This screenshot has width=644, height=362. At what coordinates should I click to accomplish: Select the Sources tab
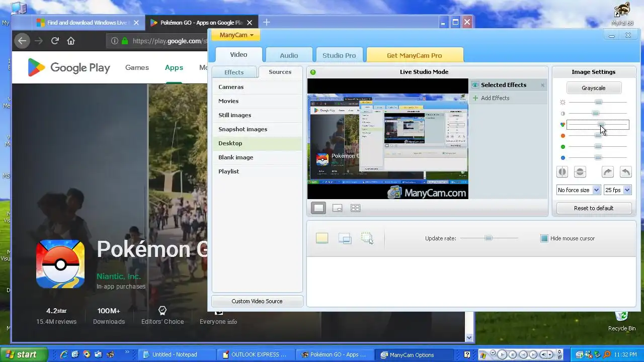(280, 72)
